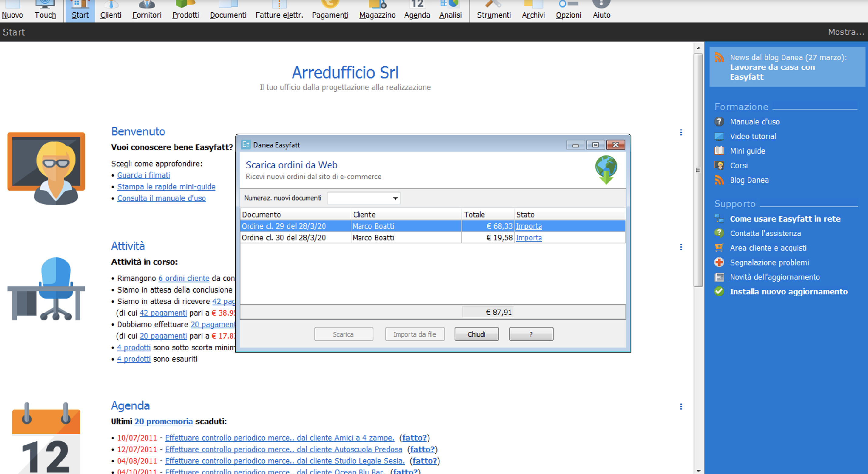Click the Corsi teacher icon
Screen dimensions: 868x474
(x=719, y=165)
